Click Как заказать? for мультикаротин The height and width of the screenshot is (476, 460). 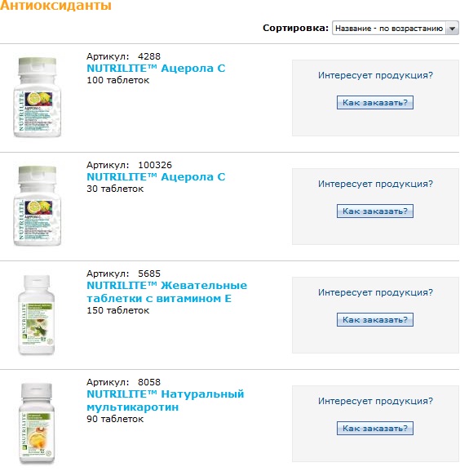coord(375,429)
